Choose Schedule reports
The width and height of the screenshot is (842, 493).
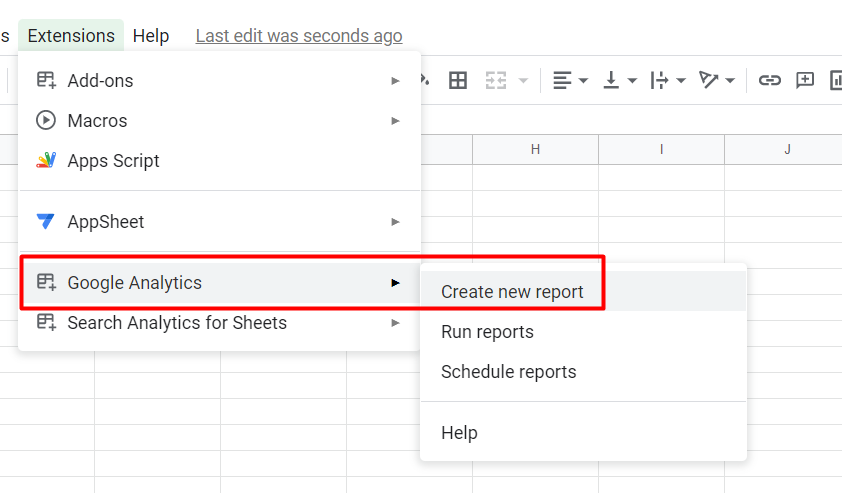click(583, 372)
